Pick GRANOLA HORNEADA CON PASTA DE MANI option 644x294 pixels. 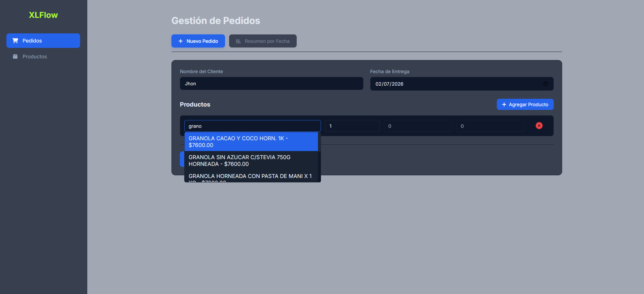pyautogui.click(x=251, y=176)
